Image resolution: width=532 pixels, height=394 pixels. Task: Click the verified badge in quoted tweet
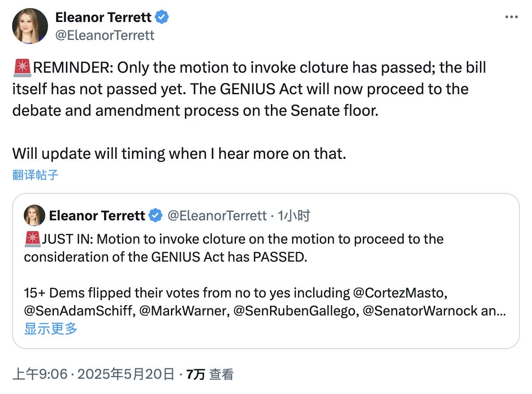[x=155, y=216]
